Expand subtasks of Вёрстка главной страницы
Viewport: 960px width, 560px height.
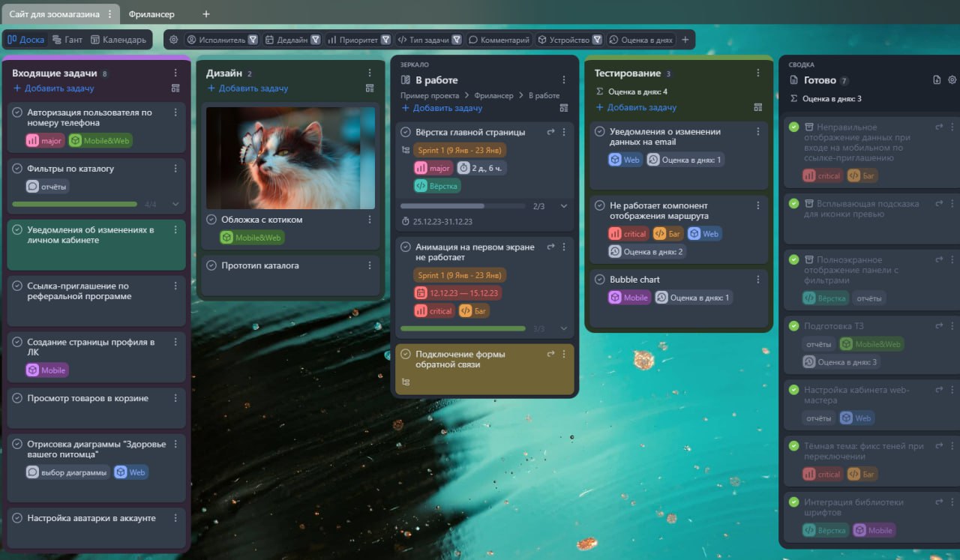(x=564, y=205)
